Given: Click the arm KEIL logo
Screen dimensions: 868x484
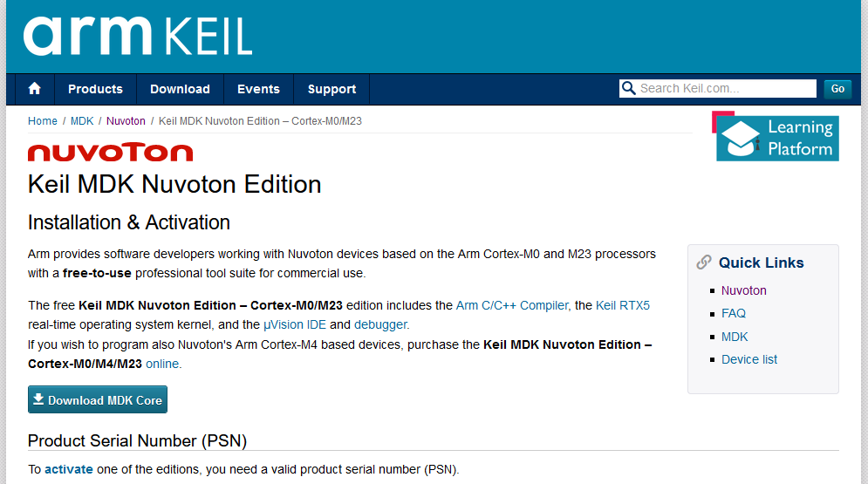Looking at the screenshot, I should point(138,36).
